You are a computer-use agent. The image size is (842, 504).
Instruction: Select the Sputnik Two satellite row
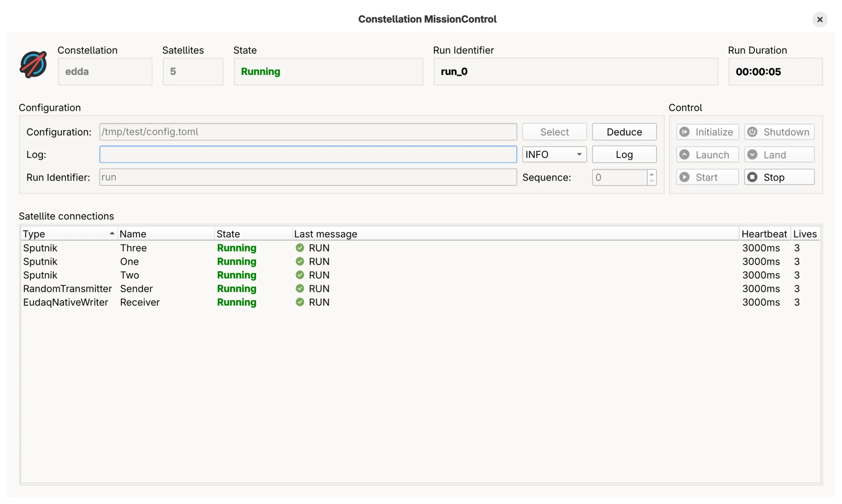pos(420,275)
